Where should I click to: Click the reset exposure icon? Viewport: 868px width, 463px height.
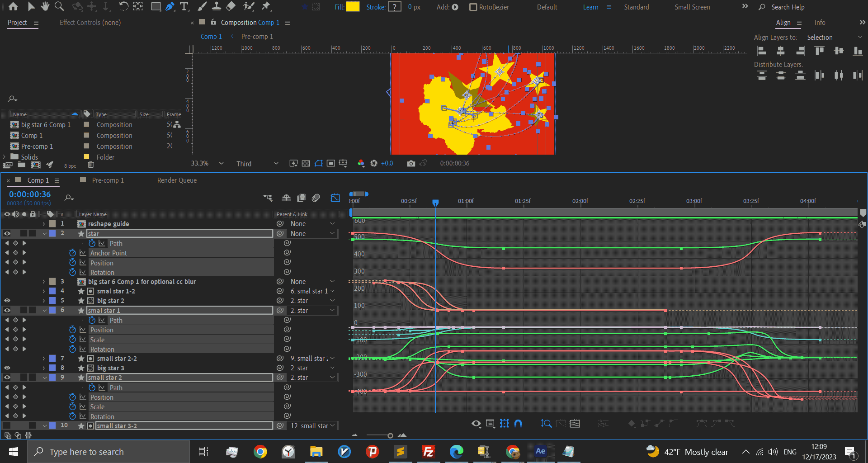point(374,163)
